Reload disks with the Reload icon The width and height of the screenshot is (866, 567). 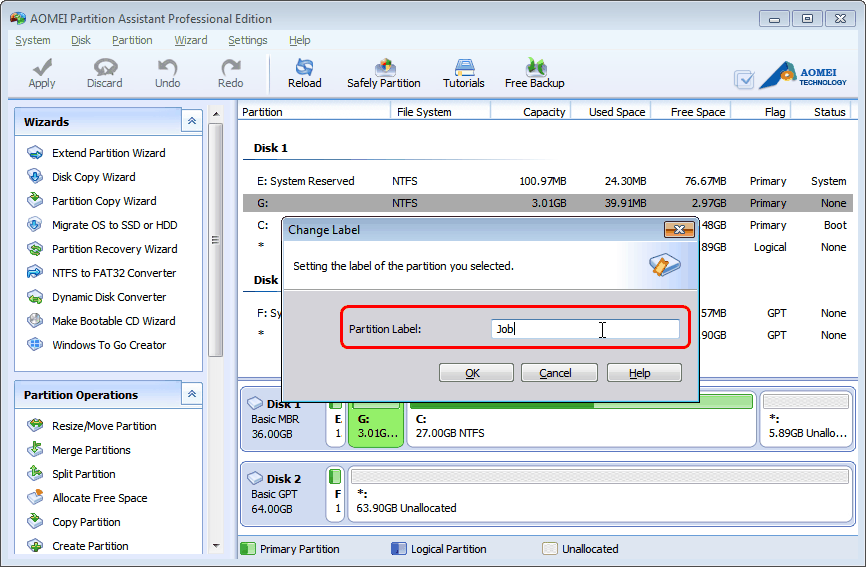(304, 67)
